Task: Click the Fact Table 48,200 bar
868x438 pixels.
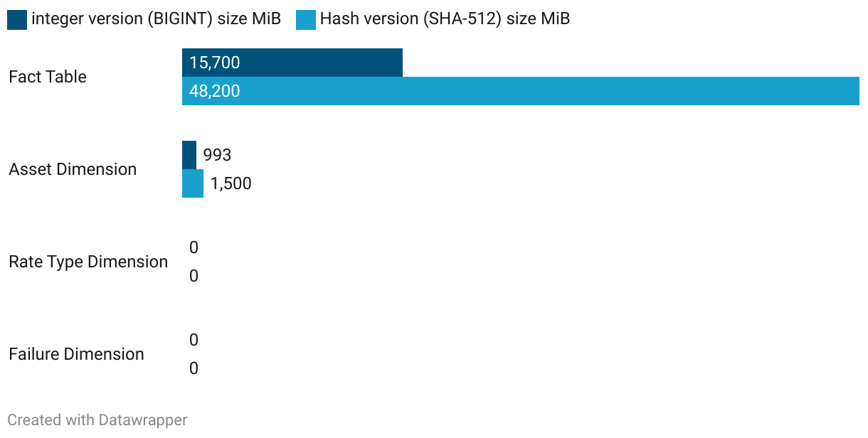Action: 521,91
